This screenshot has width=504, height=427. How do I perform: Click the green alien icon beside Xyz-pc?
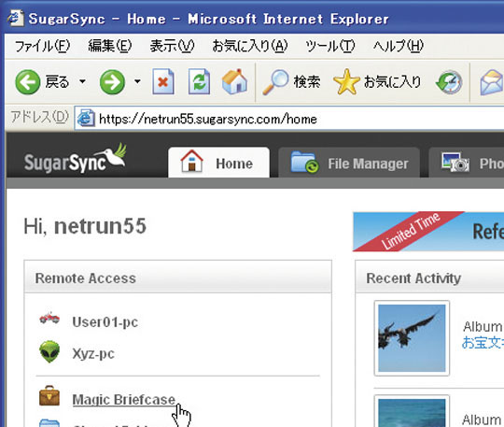(49, 351)
